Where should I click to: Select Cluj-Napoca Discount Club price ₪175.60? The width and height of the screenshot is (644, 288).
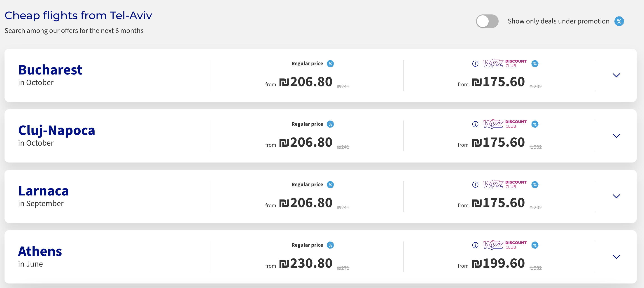coord(498,142)
